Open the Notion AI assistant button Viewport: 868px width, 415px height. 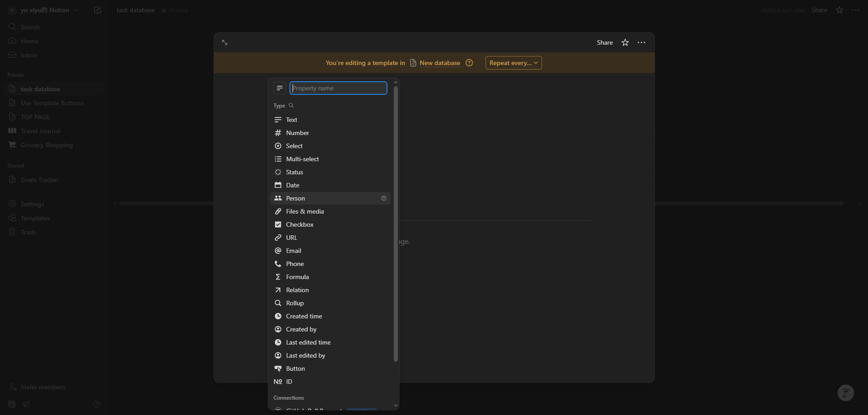tap(845, 393)
